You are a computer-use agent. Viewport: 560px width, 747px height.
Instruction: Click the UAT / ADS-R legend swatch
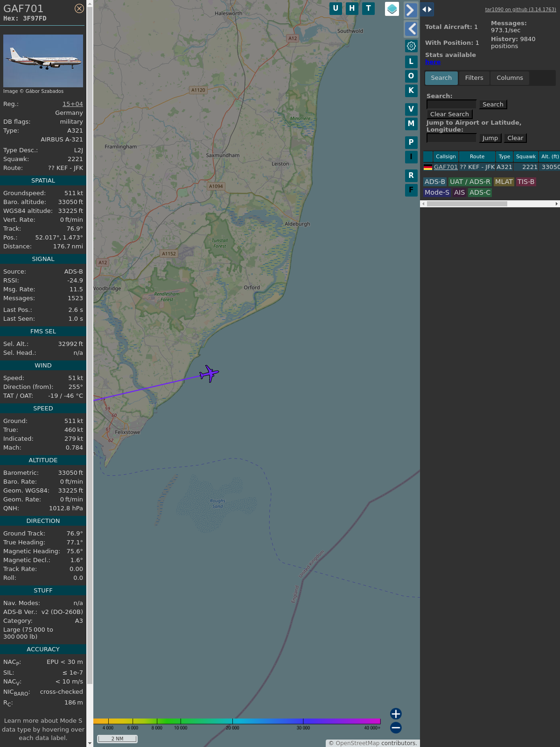(x=470, y=182)
